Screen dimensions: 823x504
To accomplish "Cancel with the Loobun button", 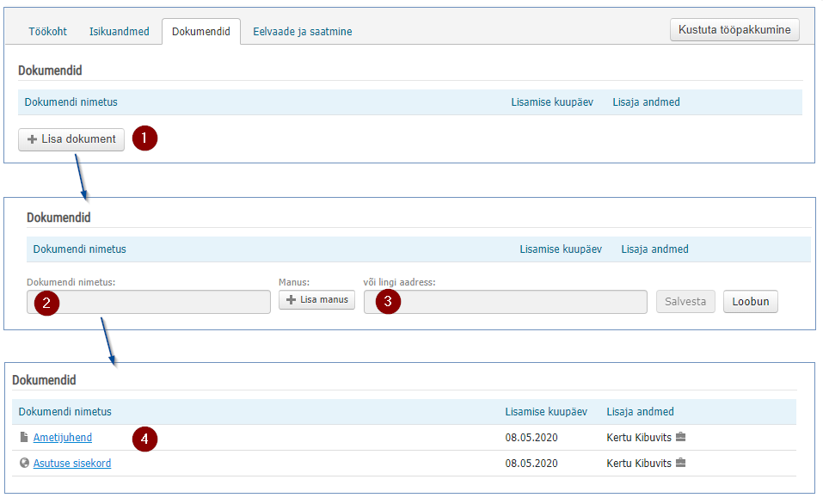I will click(x=751, y=301).
